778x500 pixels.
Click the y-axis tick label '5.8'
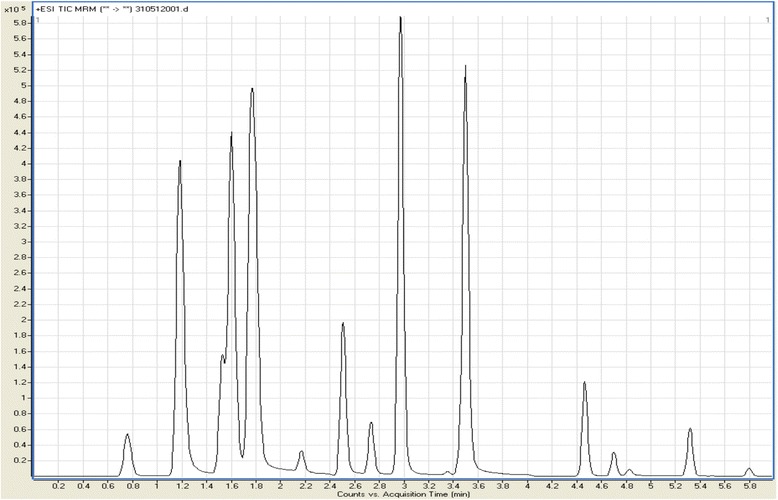21,23
